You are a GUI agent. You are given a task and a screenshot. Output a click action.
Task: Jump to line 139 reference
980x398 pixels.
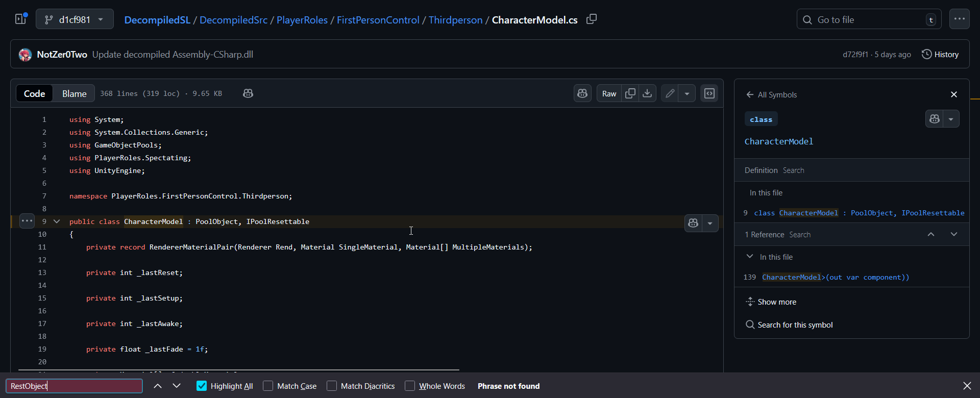(852, 277)
